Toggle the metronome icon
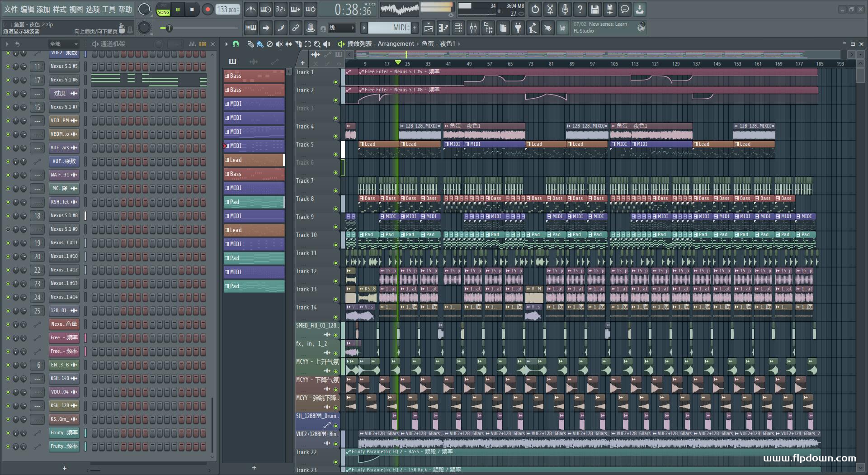The height and width of the screenshot is (475, 868). 251,9
